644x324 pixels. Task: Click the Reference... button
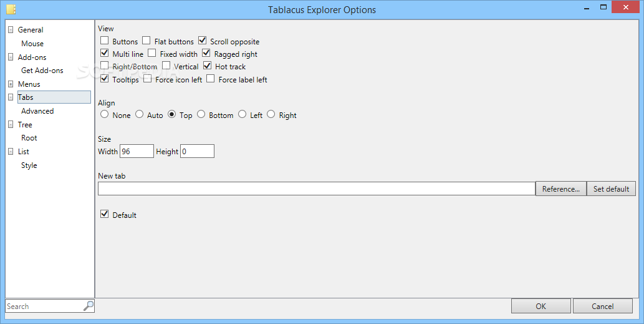tap(561, 189)
